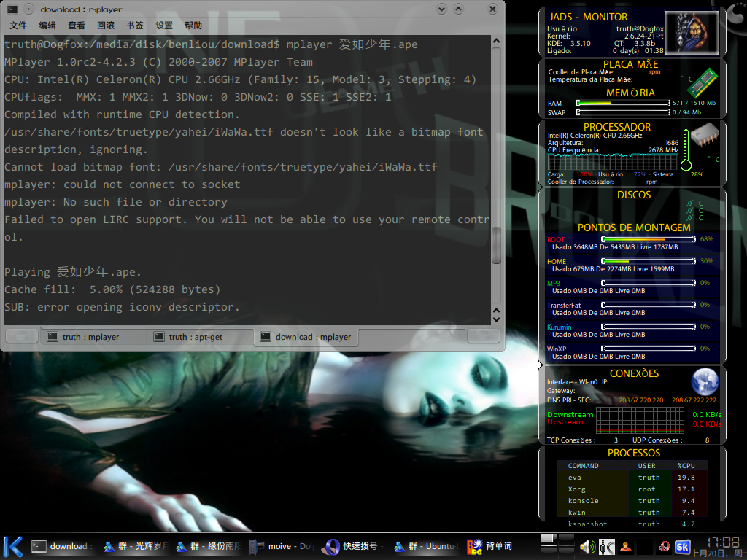Open the 查看 (View) menu
Image resolution: width=747 pixels, height=560 pixels.
coord(76,26)
